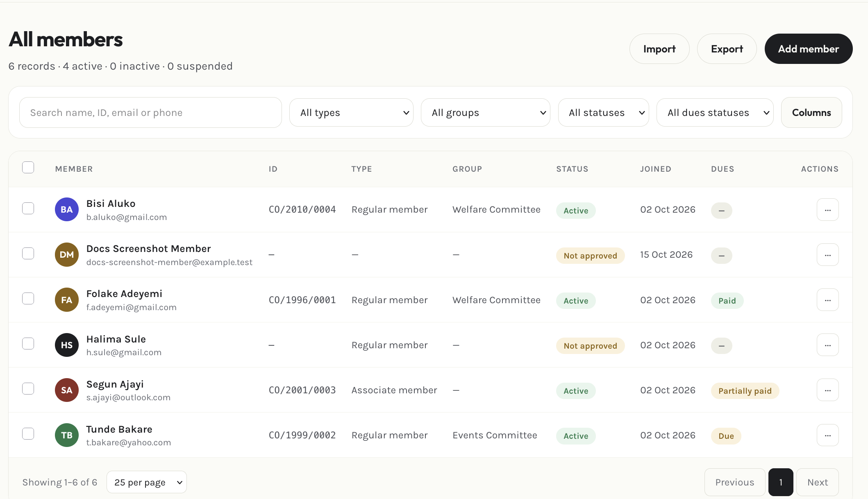Screen dimensions: 868x499
Task: Click member ID CO/2001/0003
Action: [302, 390]
